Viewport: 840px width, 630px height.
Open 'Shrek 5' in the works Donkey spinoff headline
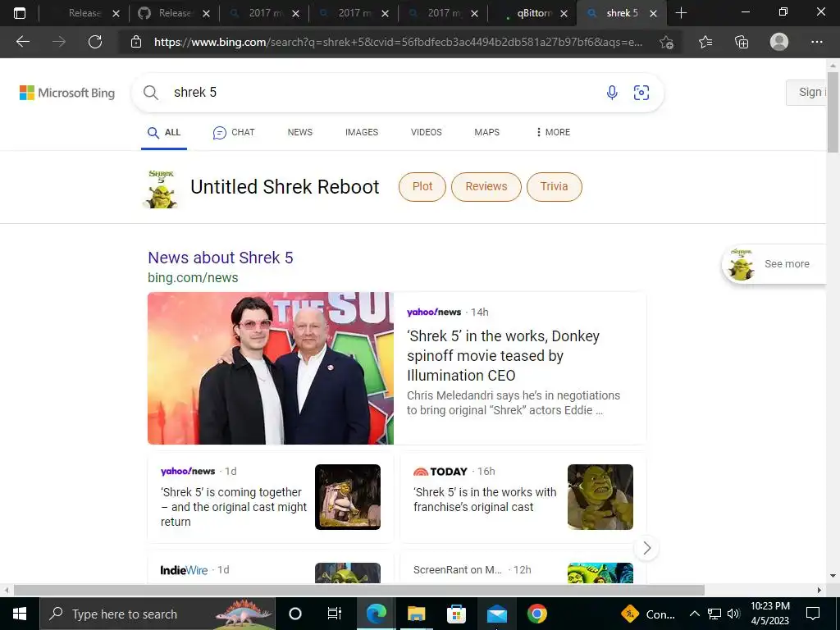(x=503, y=356)
